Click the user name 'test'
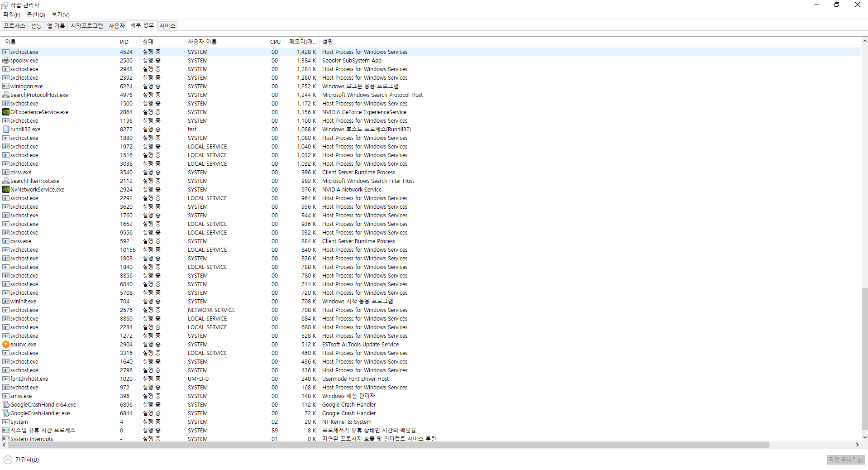The height and width of the screenshot is (470, 868). pos(192,129)
